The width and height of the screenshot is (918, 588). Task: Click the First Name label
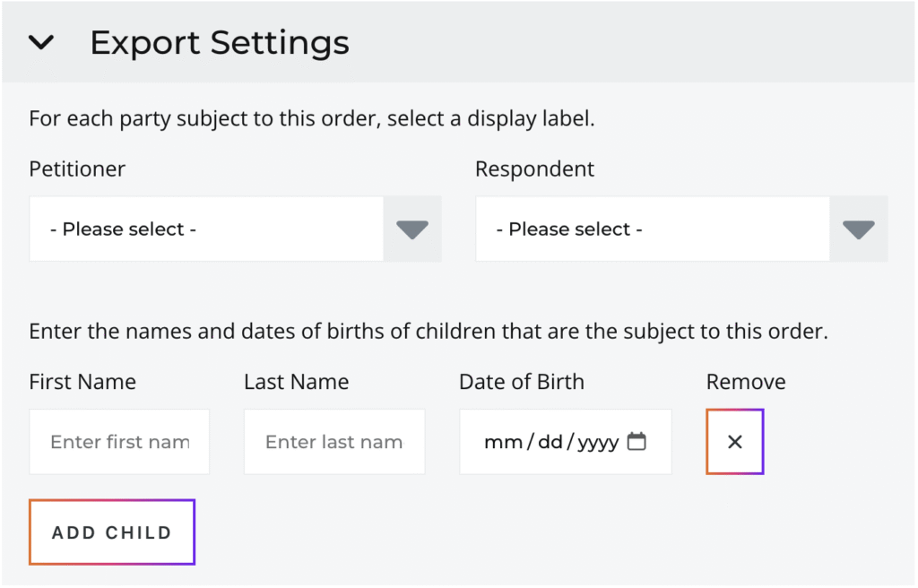pyautogui.click(x=82, y=382)
